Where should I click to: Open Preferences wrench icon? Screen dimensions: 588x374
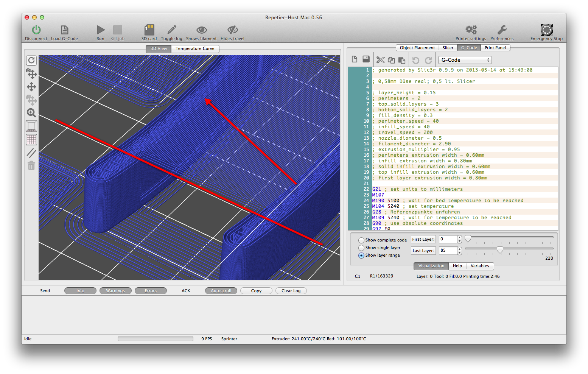(x=502, y=30)
